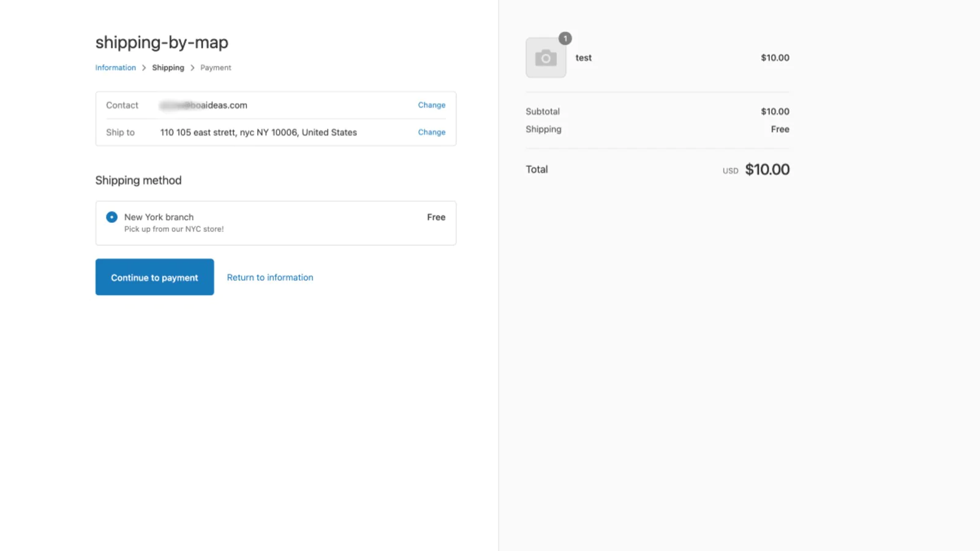This screenshot has width=980, height=551.
Task: Click the 'Pick up from our NYC store!' description
Action: [x=174, y=229]
